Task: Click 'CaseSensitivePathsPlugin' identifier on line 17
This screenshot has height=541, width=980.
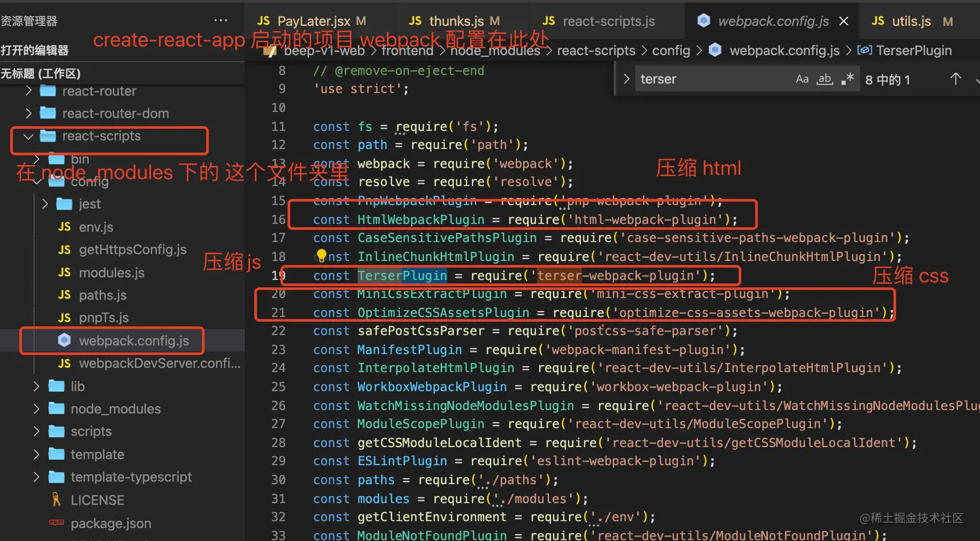Action: pos(447,238)
